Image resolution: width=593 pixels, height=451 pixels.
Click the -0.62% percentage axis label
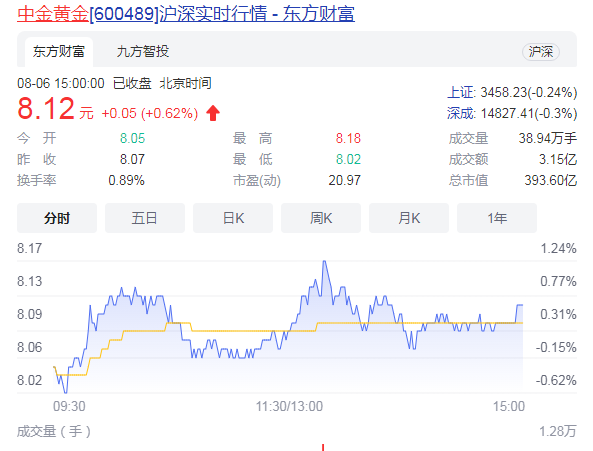click(556, 380)
